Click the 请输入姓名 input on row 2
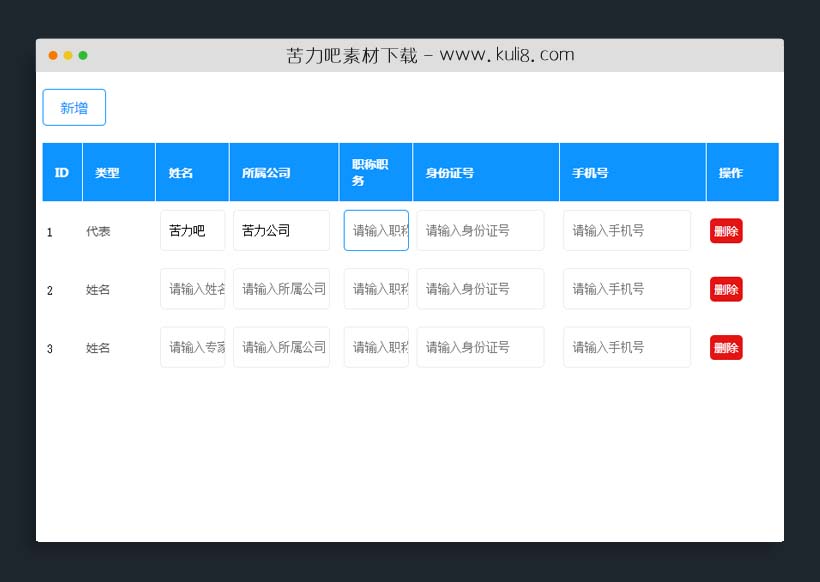This screenshot has height=582, width=820. tap(192, 289)
